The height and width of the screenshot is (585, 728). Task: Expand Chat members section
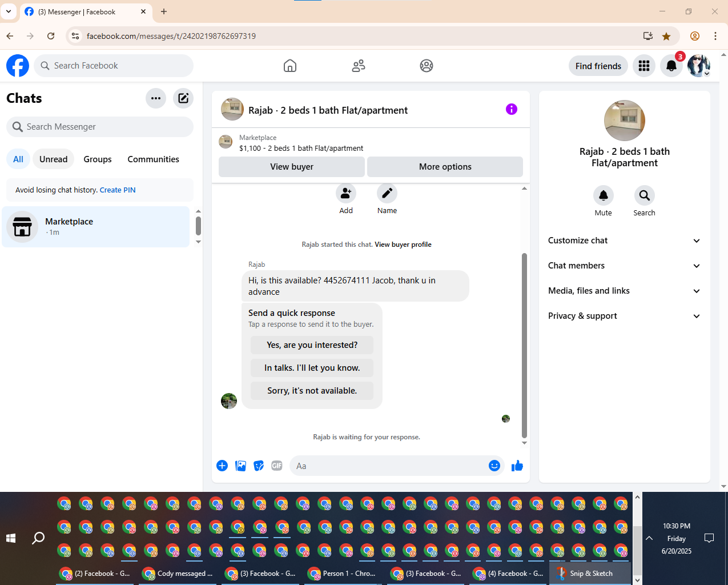click(625, 266)
